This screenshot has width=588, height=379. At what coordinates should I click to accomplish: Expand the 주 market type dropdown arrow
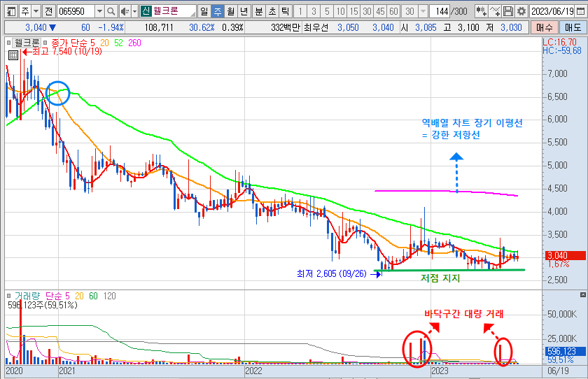click(36, 11)
